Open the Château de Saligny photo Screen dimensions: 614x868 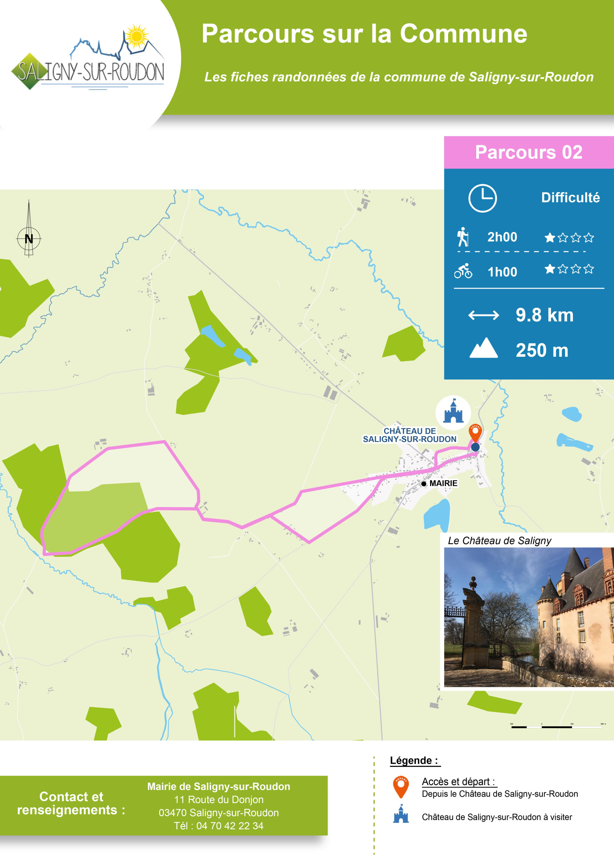(529, 617)
